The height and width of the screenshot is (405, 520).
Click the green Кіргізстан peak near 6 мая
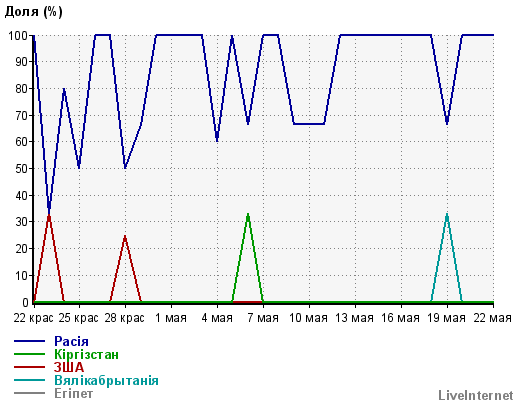click(248, 215)
